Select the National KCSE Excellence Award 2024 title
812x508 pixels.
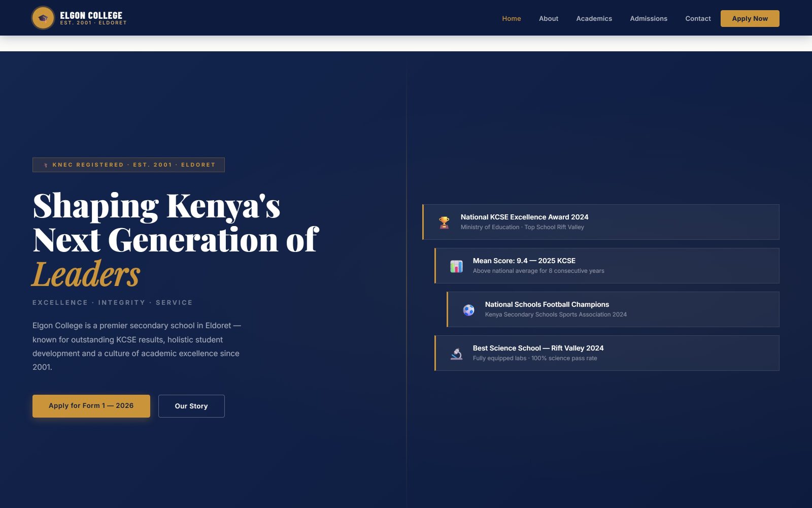pos(524,217)
